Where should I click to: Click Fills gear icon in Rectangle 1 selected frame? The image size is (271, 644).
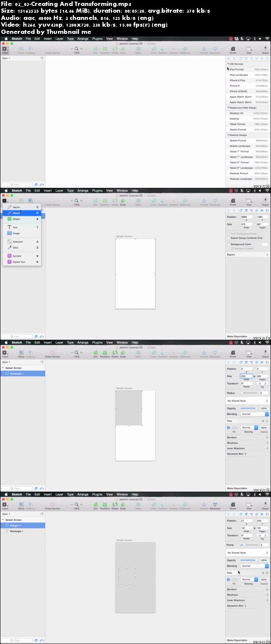coord(263,421)
